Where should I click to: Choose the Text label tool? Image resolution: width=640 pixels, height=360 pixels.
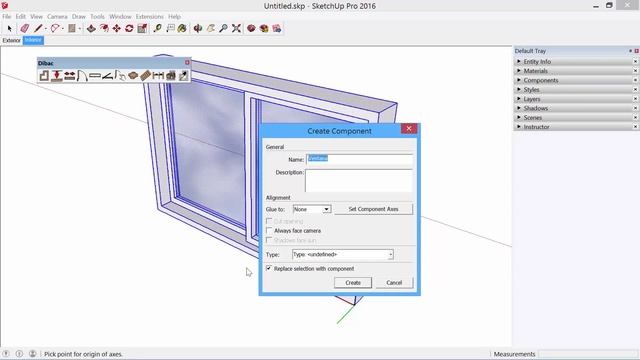[x=170, y=28]
